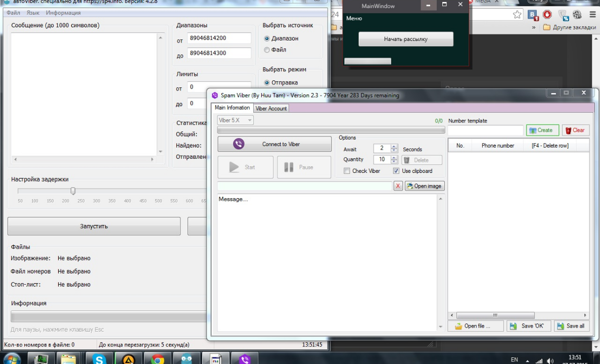Click the AdBlock stop-hand extension icon
The image size is (600, 364).
click(547, 15)
